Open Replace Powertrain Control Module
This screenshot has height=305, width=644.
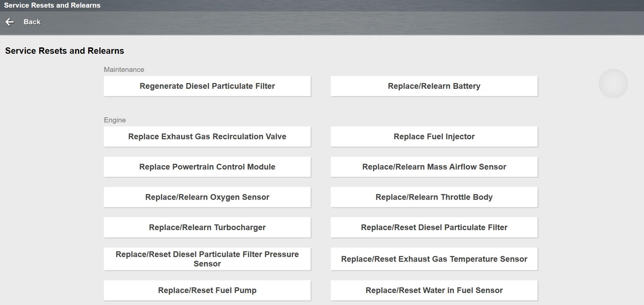[207, 167]
